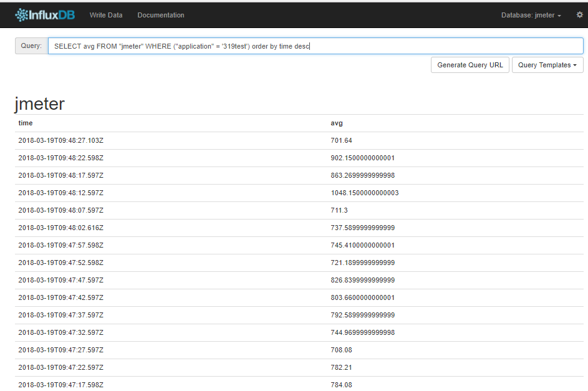Click the avg column header
Viewport: 588px width, 391px height.
point(337,123)
